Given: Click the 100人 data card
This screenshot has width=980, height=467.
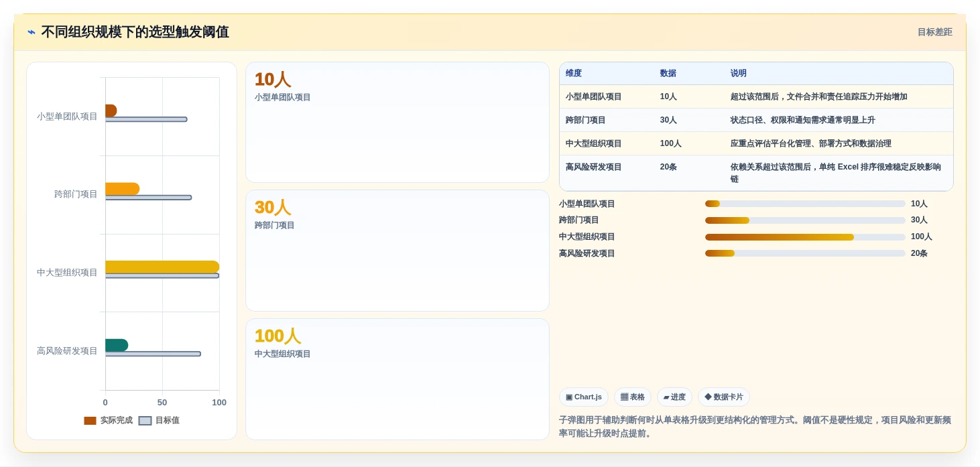Looking at the screenshot, I should pos(397,379).
